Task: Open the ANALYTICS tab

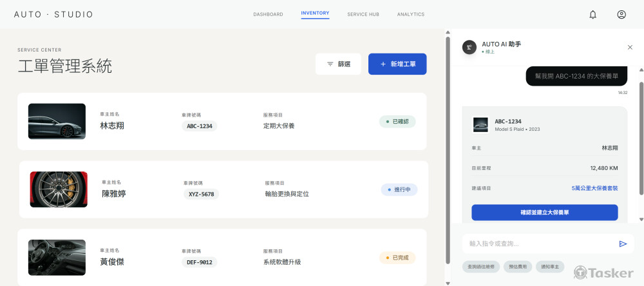Action: coord(411,14)
